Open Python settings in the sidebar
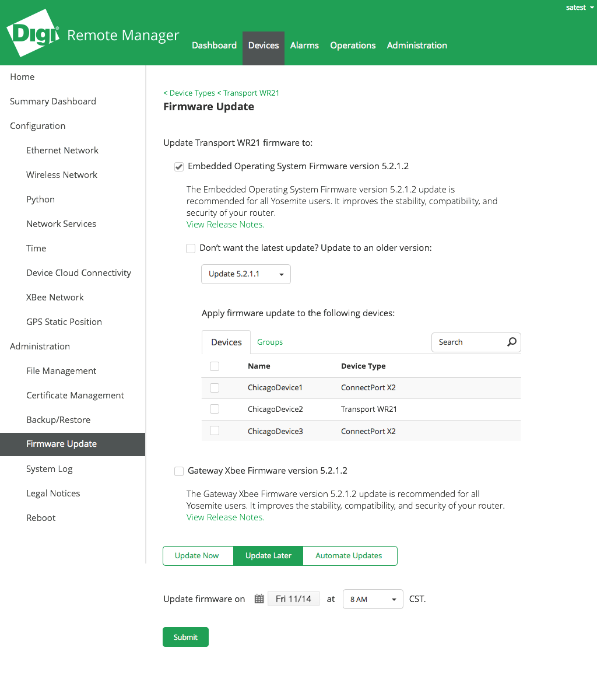Viewport: 597px width, 700px height. pos(41,199)
